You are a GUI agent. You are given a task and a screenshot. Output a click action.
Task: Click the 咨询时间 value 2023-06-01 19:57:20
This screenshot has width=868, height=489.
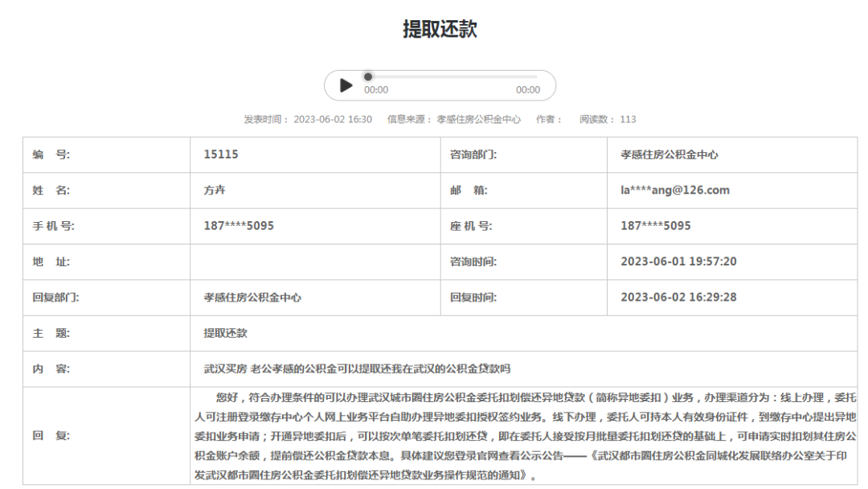(x=679, y=261)
